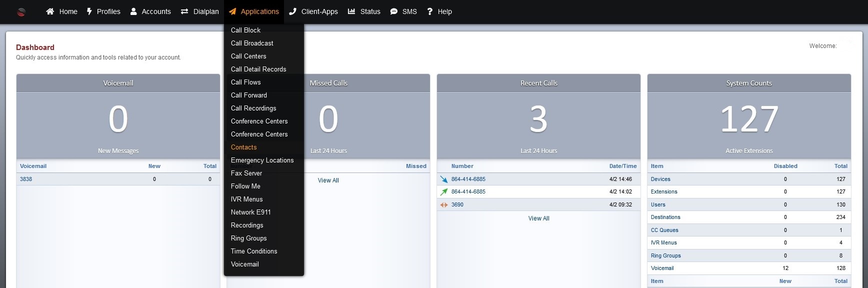Click the Disabled column header
Viewport: 868px width, 288px height.
(785, 166)
